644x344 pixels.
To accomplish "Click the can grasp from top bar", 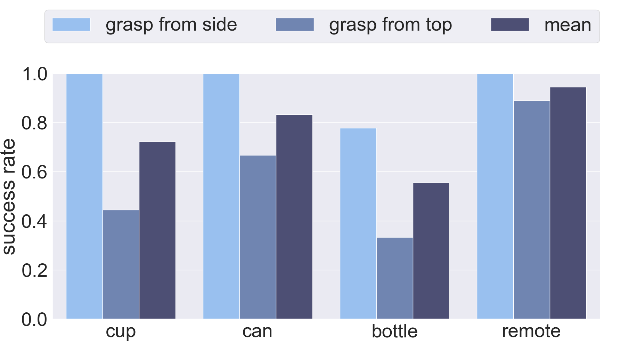I will pos(258,237).
